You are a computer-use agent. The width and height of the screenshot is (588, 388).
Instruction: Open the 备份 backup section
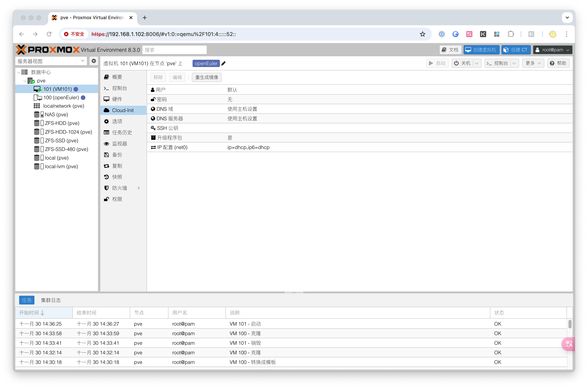click(x=123, y=155)
